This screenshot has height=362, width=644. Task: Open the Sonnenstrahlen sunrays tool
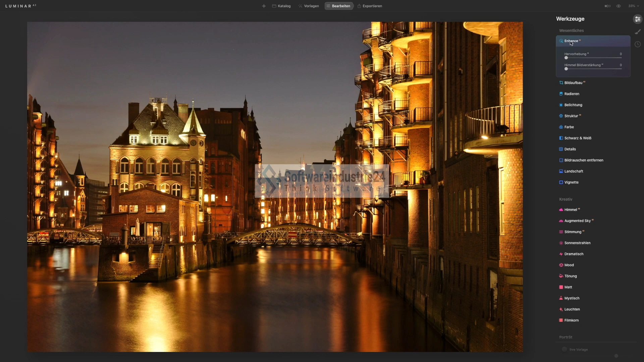577,243
